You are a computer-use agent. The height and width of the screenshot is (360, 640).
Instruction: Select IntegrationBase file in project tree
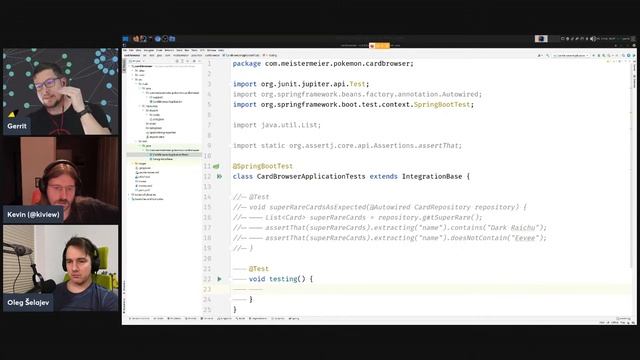162,159
